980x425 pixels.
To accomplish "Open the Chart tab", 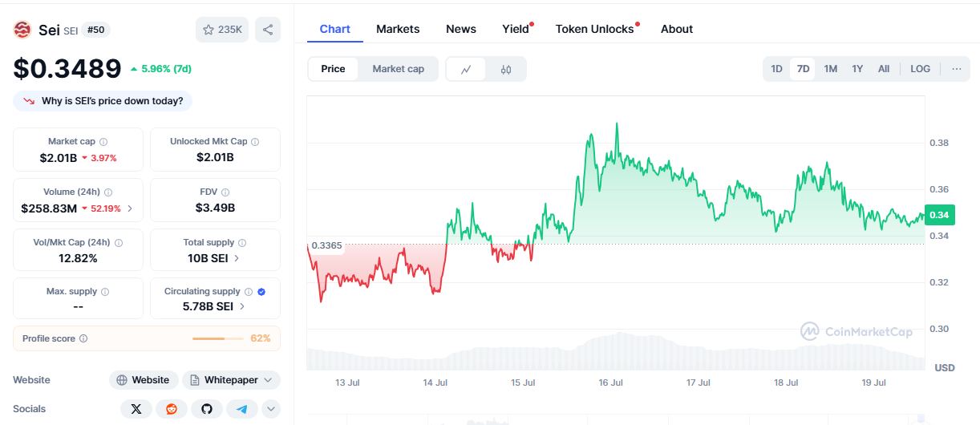I will click(335, 29).
